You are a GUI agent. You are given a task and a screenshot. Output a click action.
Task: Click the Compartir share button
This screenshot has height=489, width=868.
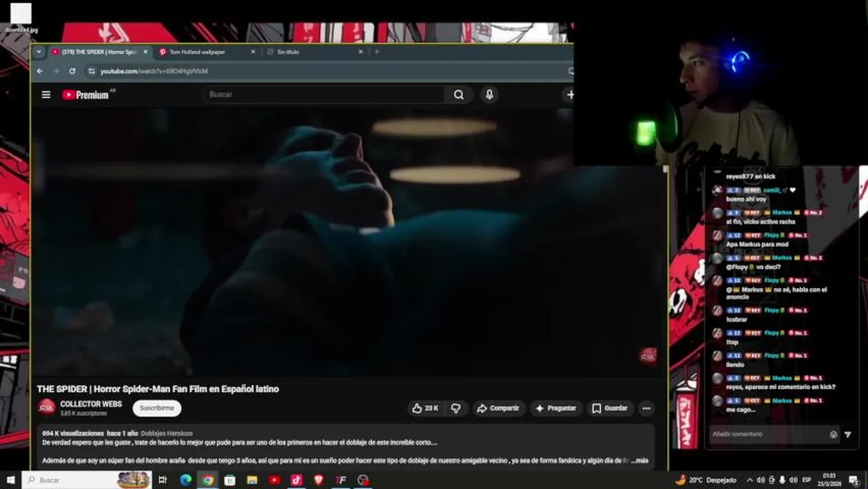pos(498,408)
